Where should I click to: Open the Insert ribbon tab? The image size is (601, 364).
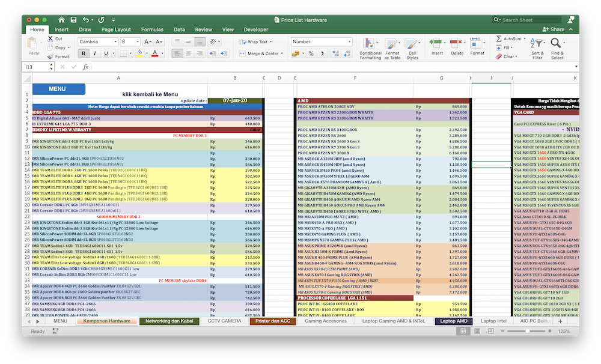point(61,29)
